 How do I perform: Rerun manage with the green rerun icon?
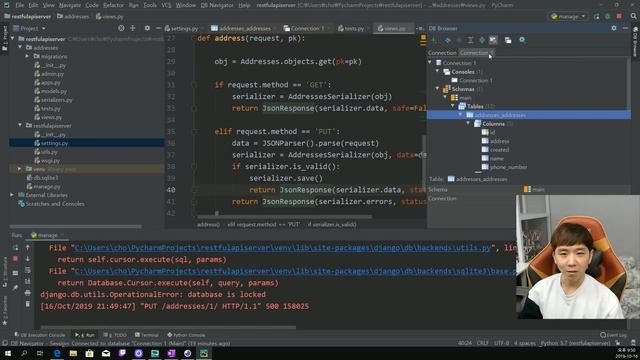15,247
